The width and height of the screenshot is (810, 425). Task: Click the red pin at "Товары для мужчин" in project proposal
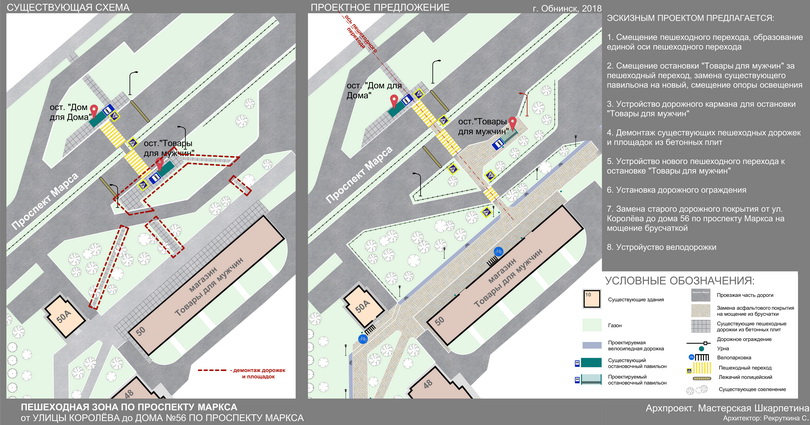[x=512, y=124]
